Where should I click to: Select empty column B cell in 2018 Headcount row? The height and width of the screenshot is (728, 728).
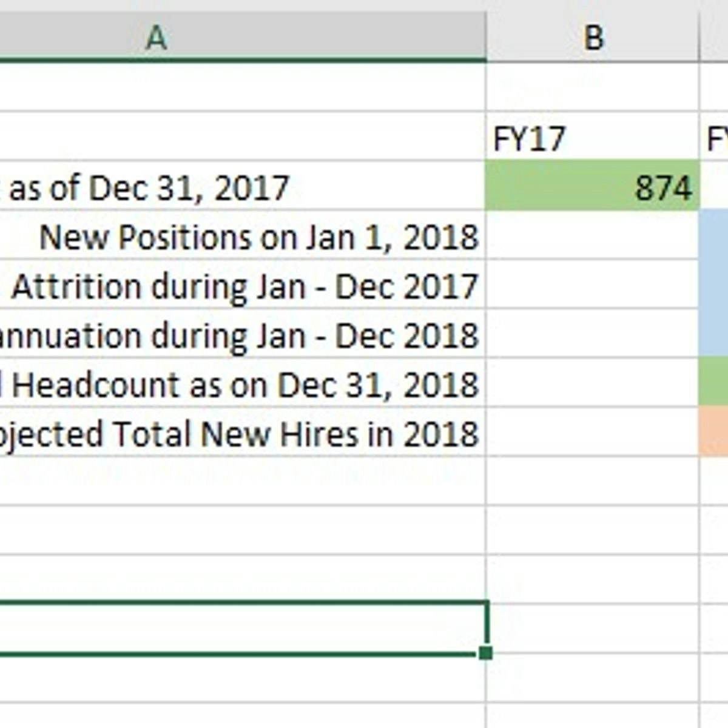(591, 383)
